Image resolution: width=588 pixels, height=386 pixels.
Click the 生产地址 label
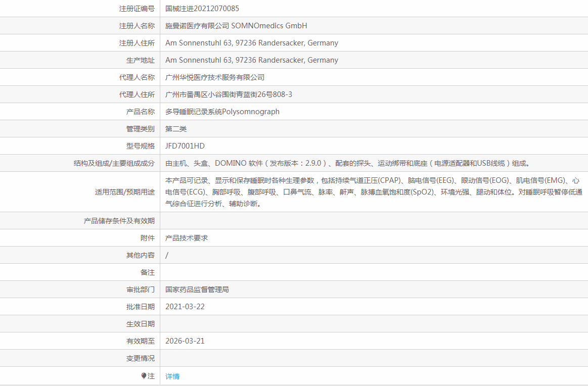click(141, 60)
